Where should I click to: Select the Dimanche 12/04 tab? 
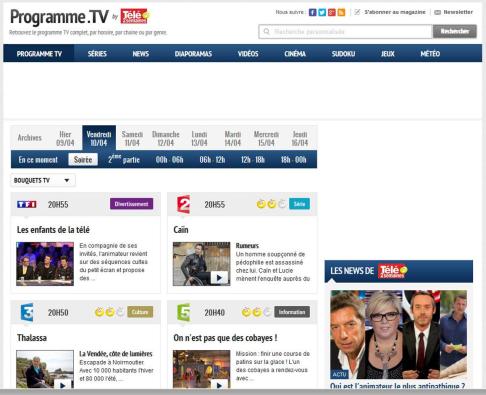166,138
